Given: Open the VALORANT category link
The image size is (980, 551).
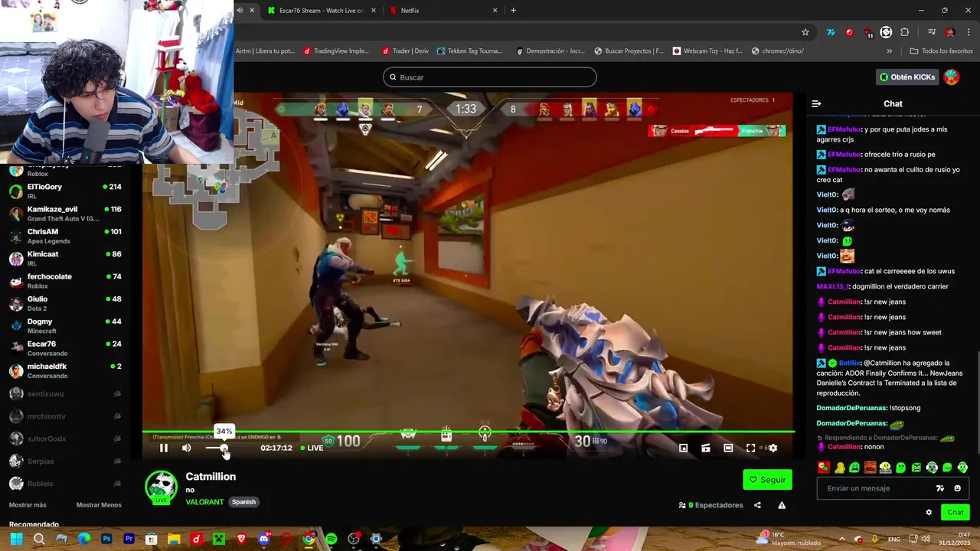Looking at the screenshot, I should [204, 502].
